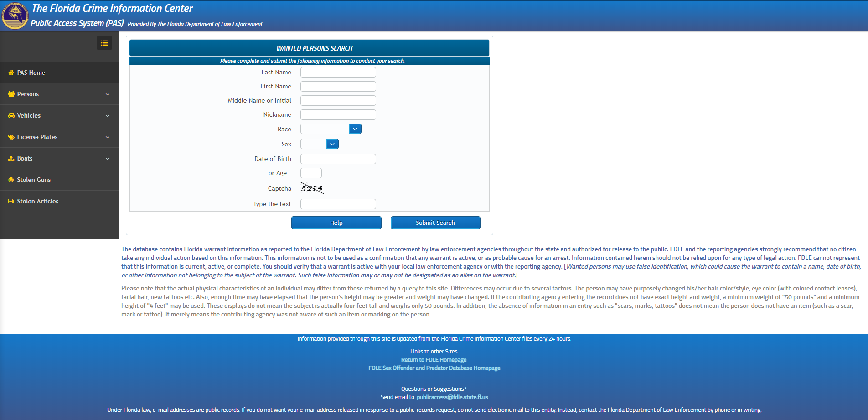
Task: Click the License Plates tag icon
Action: point(11,137)
